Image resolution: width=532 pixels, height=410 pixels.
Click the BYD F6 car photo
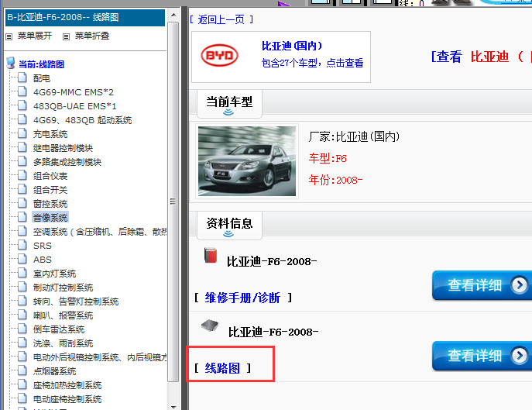pos(247,161)
